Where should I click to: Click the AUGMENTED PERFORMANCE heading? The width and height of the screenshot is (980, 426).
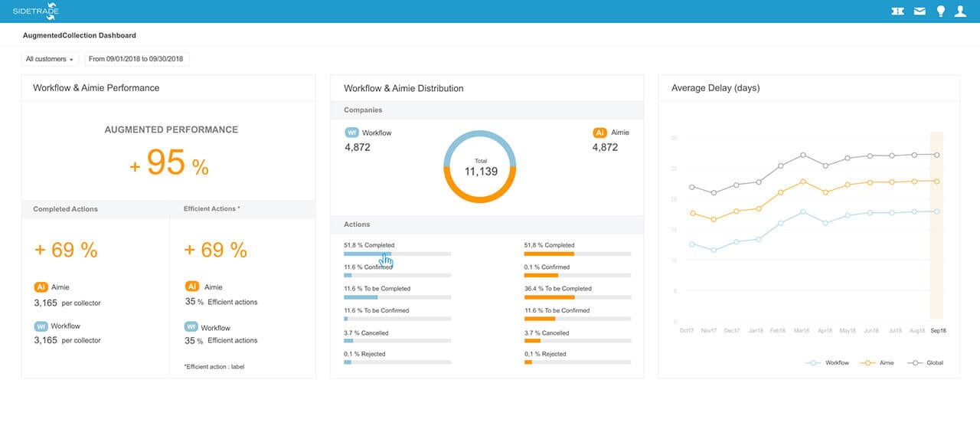point(171,130)
